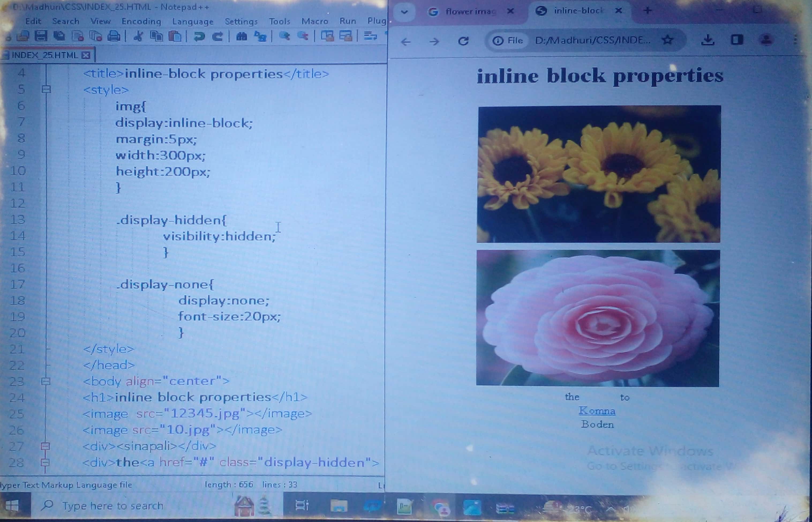Image resolution: width=812 pixels, height=522 pixels.
Task: Collapse the style tag fold on line 5
Action: [46, 90]
